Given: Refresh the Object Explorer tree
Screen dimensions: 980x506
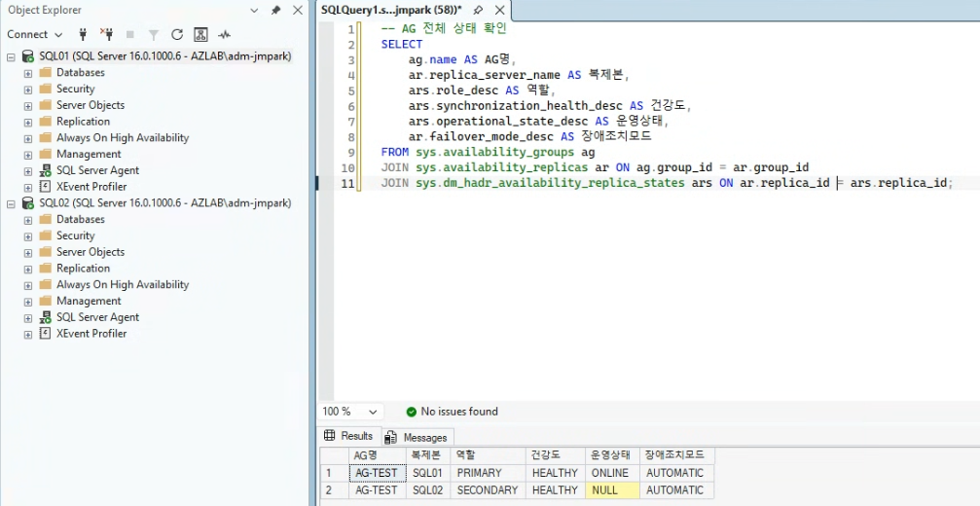Looking at the screenshot, I should pyautogui.click(x=177, y=34).
